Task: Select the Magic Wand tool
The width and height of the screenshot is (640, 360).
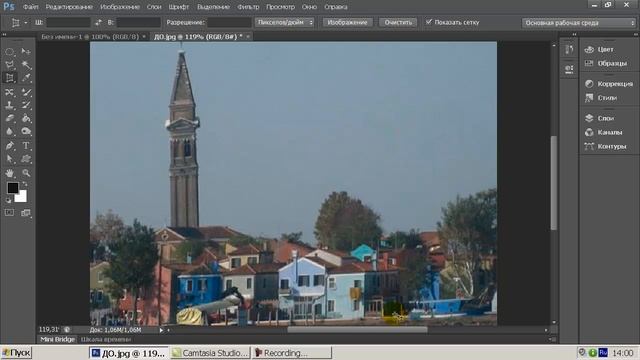Action: (x=26, y=65)
